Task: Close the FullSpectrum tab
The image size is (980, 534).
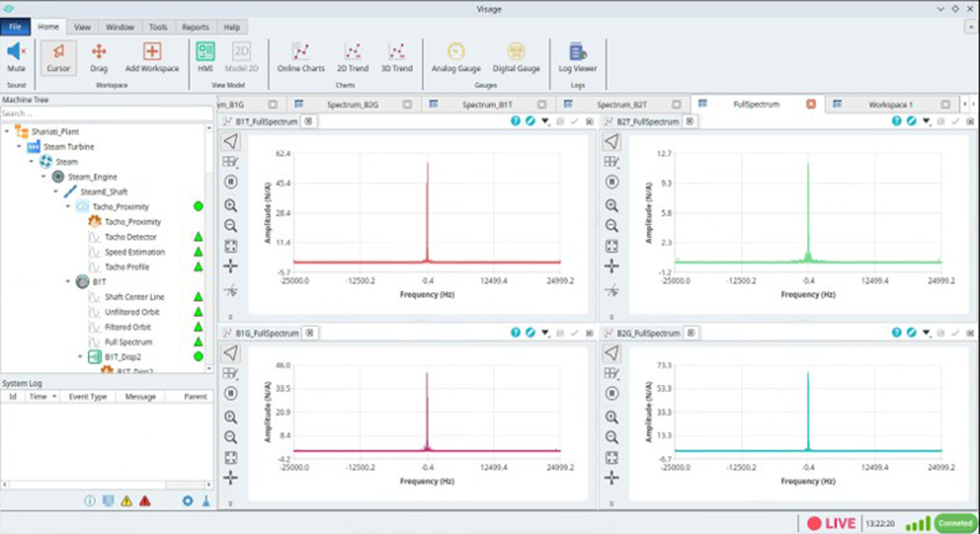Action: tap(811, 104)
